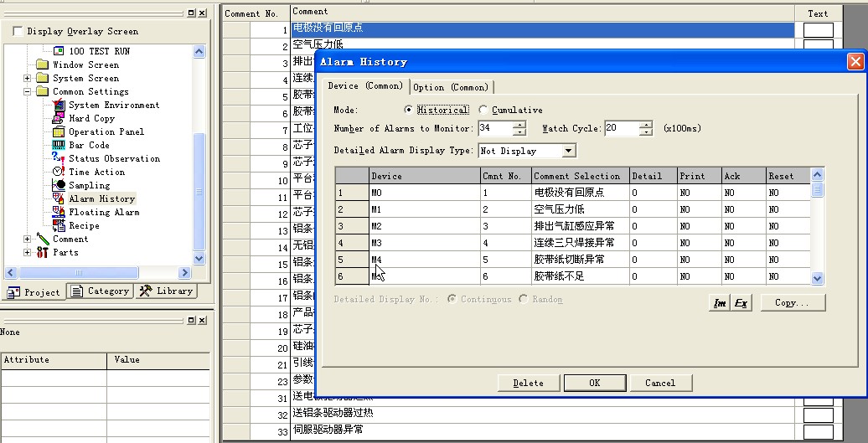
Task: Open Detailed Alarm Display Type dropdown
Action: (x=568, y=151)
